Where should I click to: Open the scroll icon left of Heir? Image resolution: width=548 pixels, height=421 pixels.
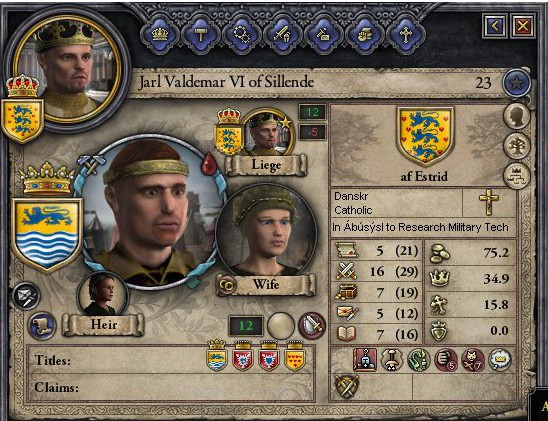point(42,326)
